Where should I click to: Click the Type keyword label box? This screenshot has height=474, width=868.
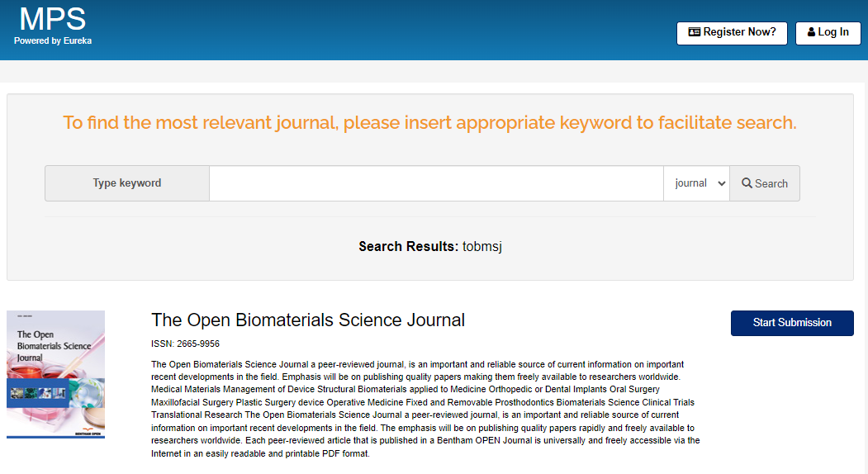126,183
